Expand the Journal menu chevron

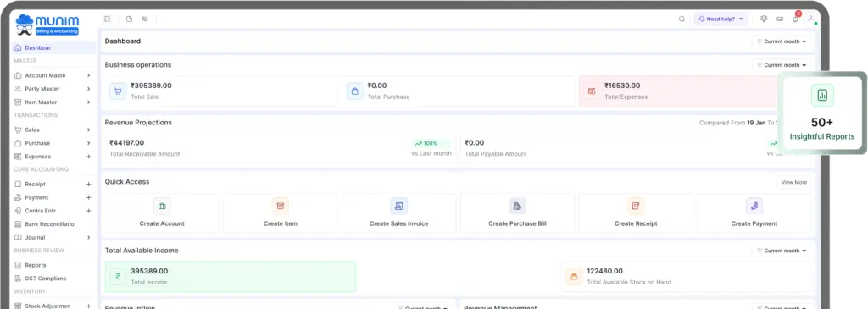pos(88,237)
